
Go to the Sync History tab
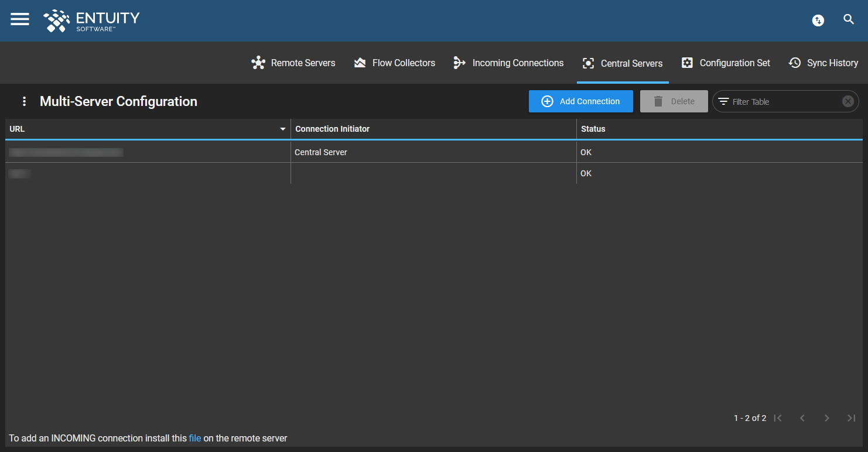point(823,63)
